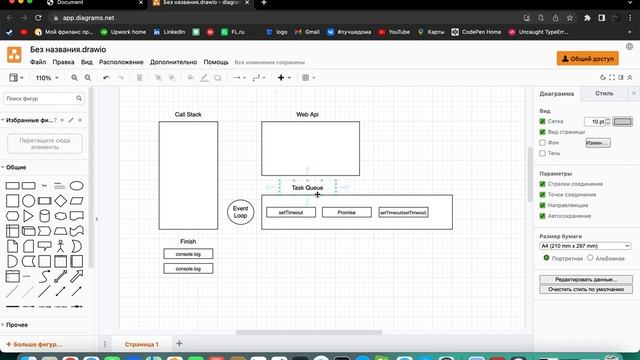640x360 pixels.
Task: Click the line color pencil icon
Action: [x=204, y=78]
